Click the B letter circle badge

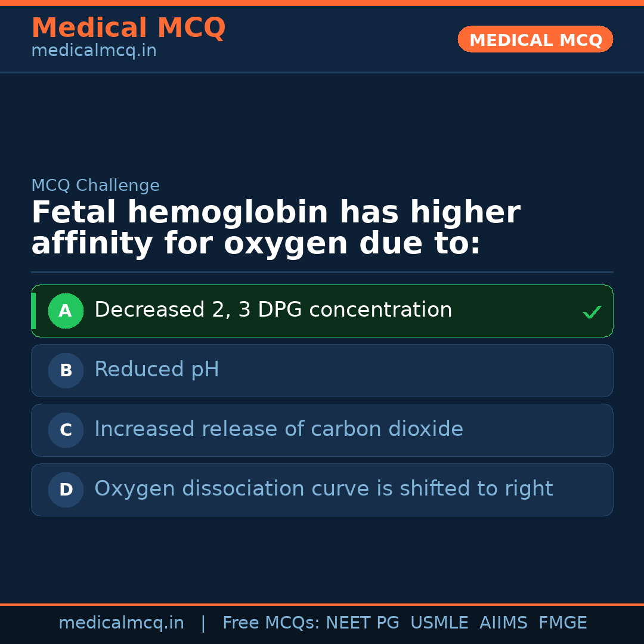coord(66,370)
